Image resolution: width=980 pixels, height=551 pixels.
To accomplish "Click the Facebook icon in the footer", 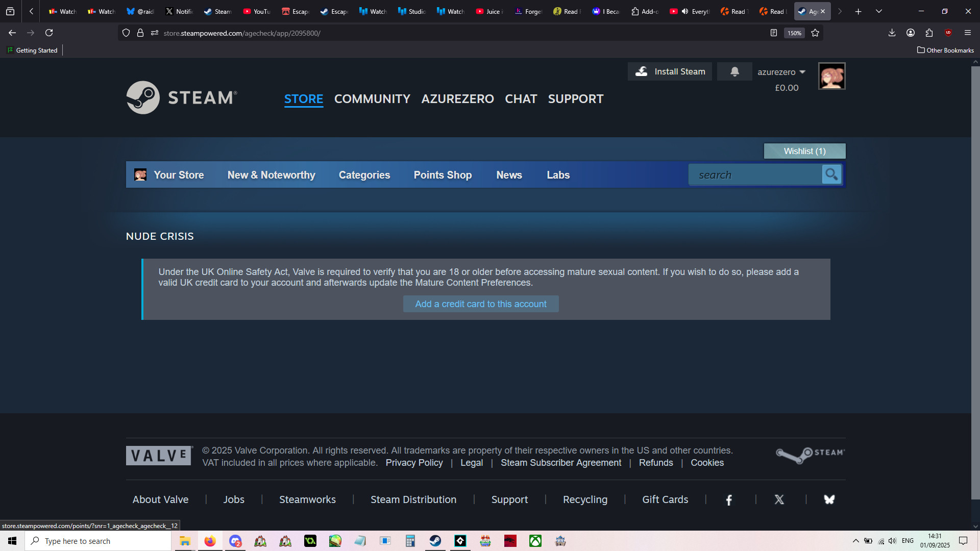I will click(x=729, y=500).
